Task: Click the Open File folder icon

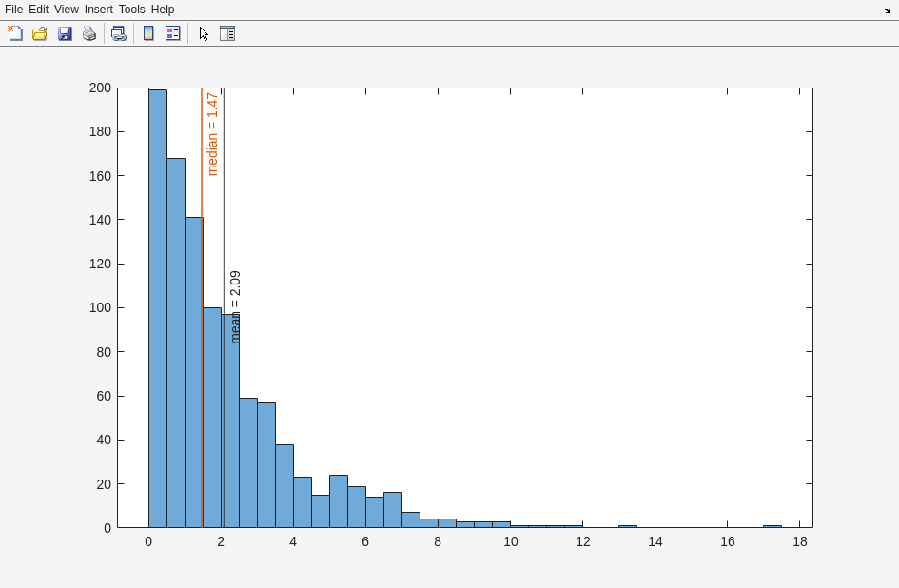Action: [x=40, y=33]
